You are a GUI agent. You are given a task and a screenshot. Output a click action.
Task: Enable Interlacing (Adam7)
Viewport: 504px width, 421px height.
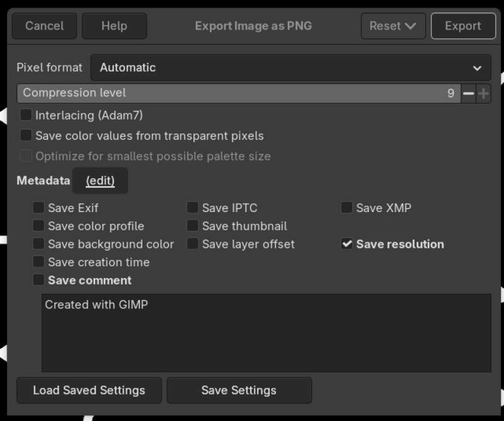[x=26, y=116]
